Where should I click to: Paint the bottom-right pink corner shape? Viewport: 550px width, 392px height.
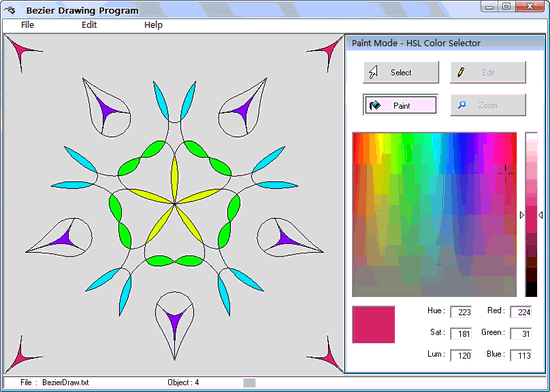pos(329,357)
